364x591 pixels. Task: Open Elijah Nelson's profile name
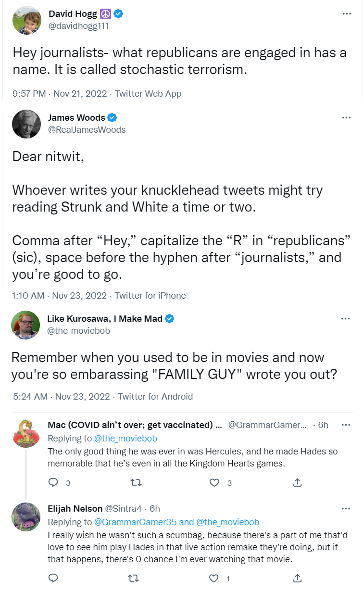(75, 509)
